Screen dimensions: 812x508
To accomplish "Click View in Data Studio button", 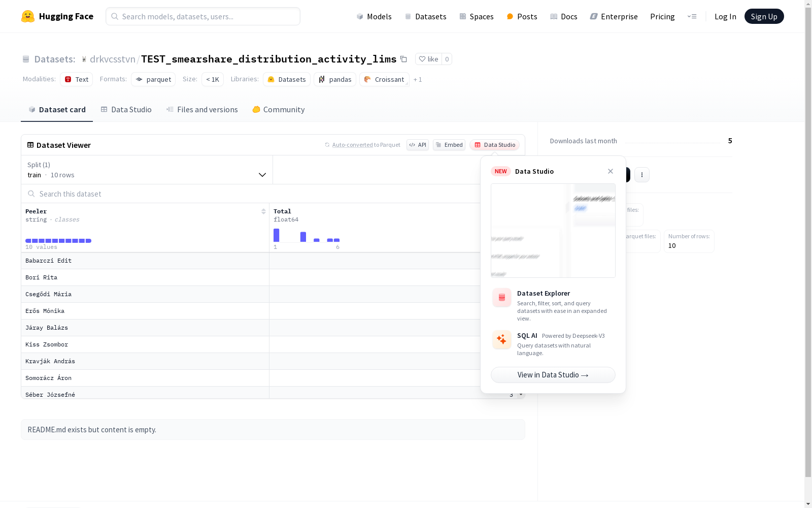I will (x=553, y=375).
